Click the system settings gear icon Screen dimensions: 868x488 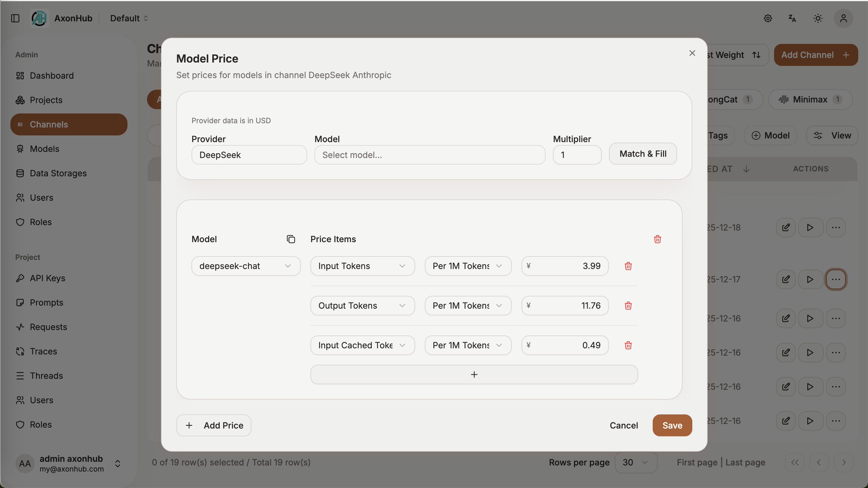click(x=768, y=18)
